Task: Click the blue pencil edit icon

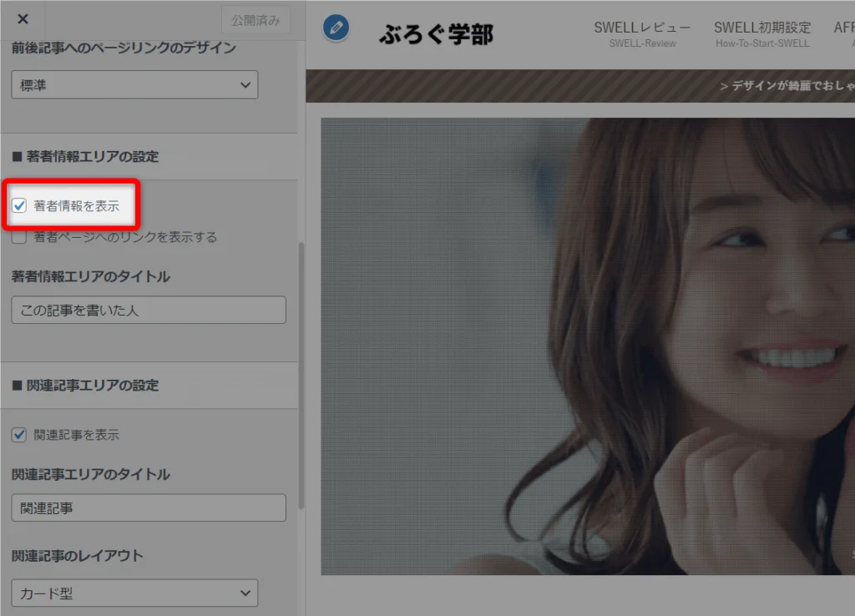Action: (336, 28)
